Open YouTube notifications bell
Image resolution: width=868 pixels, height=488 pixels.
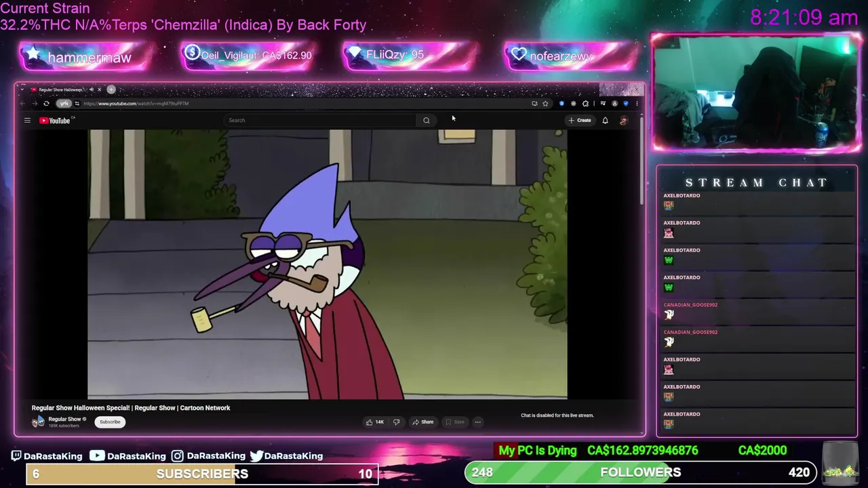[x=605, y=121]
